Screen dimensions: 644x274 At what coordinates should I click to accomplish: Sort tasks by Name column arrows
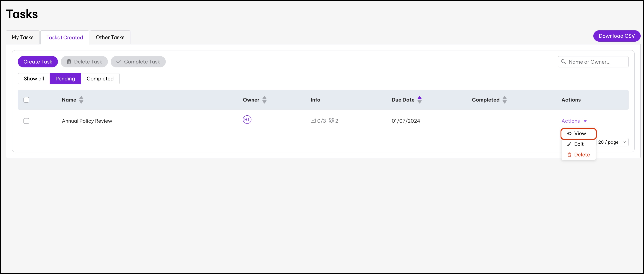[x=81, y=100]
